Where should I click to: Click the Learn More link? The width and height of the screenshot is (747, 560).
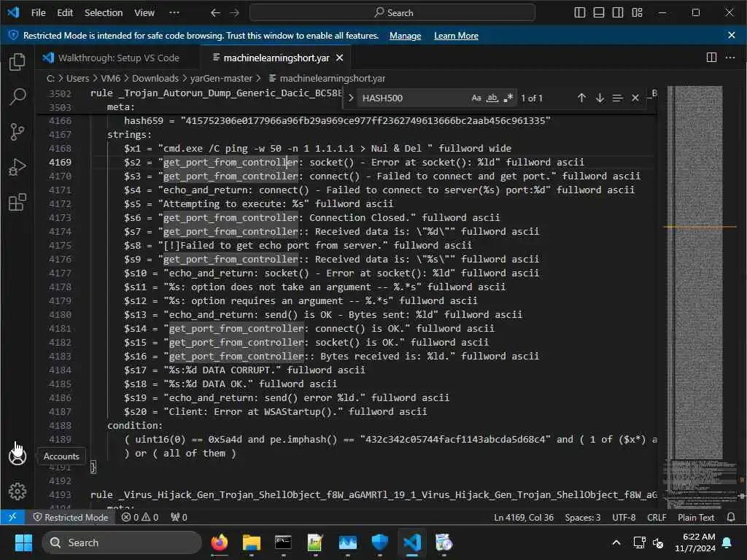pos(456,36)
